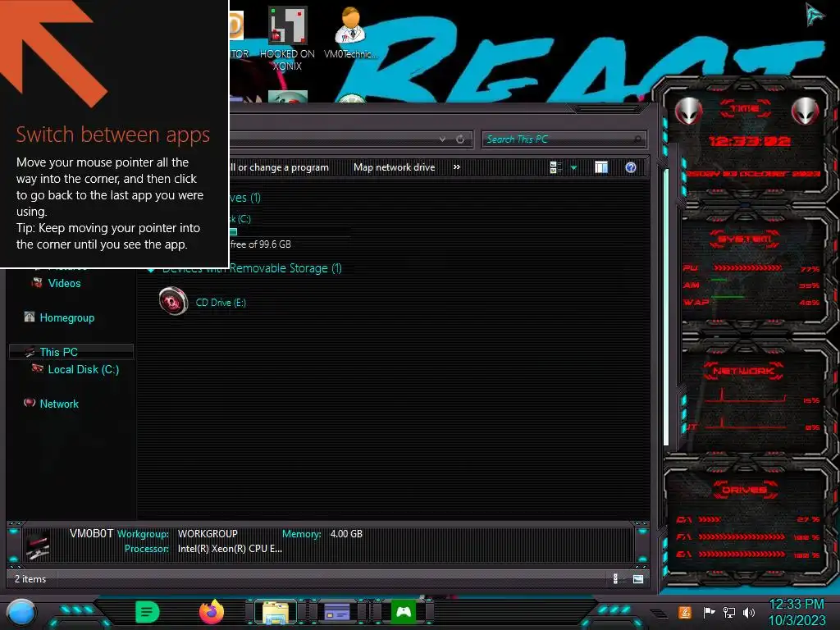Click the Local Disk (C:) sidebar icon
Viewport: 840px width, 630px height.
(38, 368)
